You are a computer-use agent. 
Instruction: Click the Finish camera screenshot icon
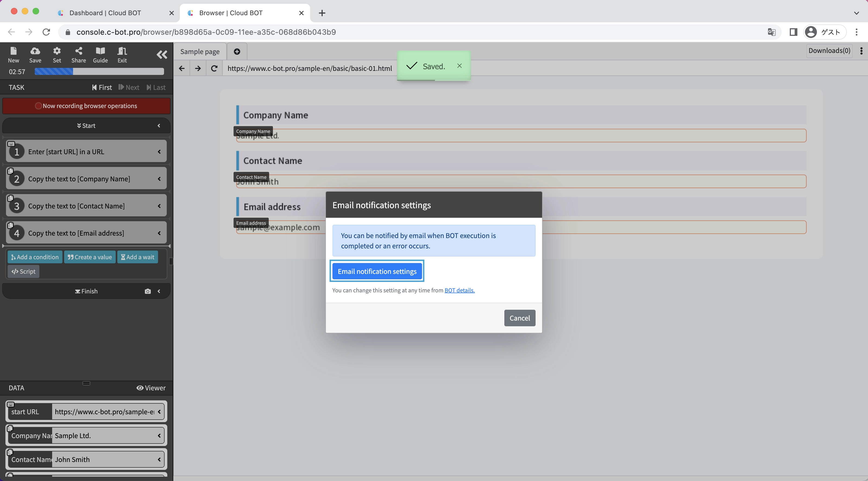click(x=147, y=291)
